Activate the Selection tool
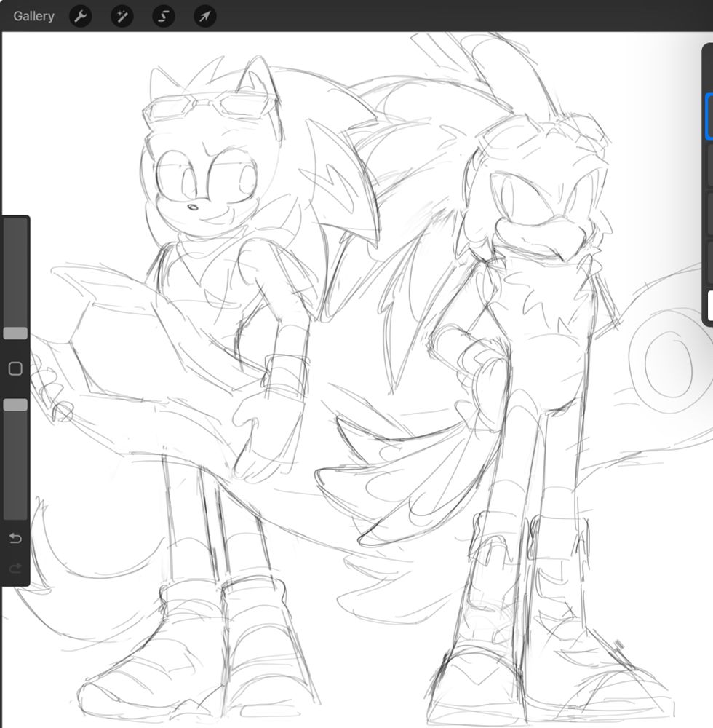 coord(163,16)
